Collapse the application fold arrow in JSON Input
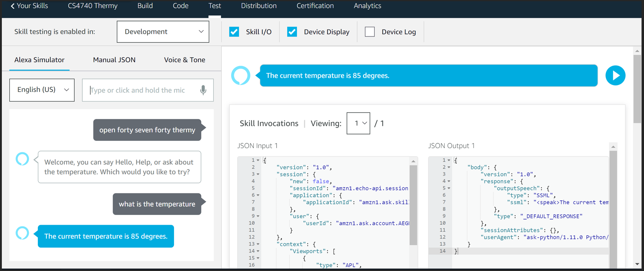 click(x=258, y=195)
